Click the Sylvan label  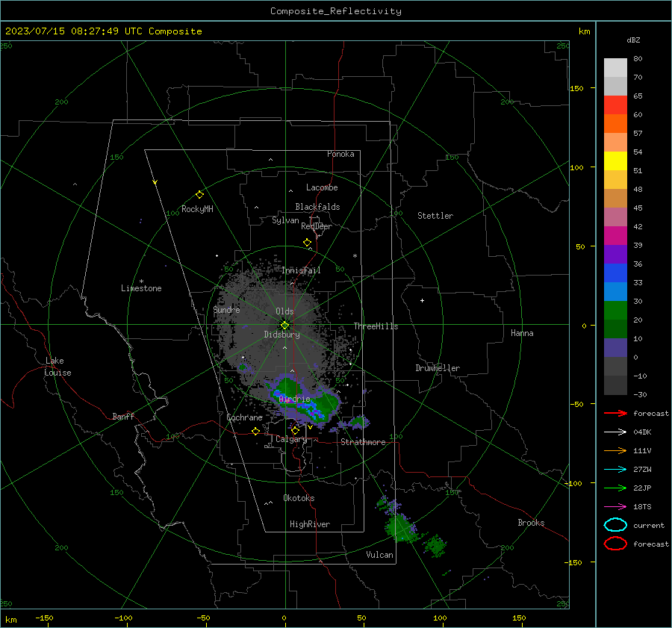tap(285, 220)
